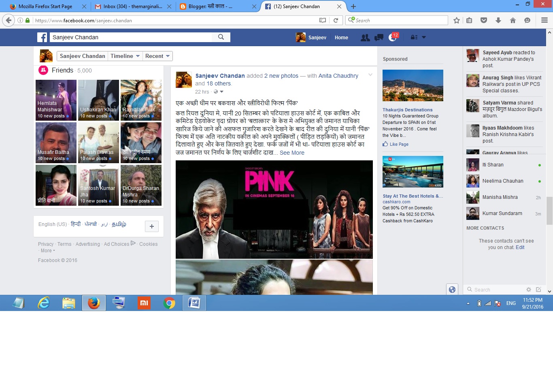553x392 pixels.
Task: Click the Pocket save icon
Action: 484,20
